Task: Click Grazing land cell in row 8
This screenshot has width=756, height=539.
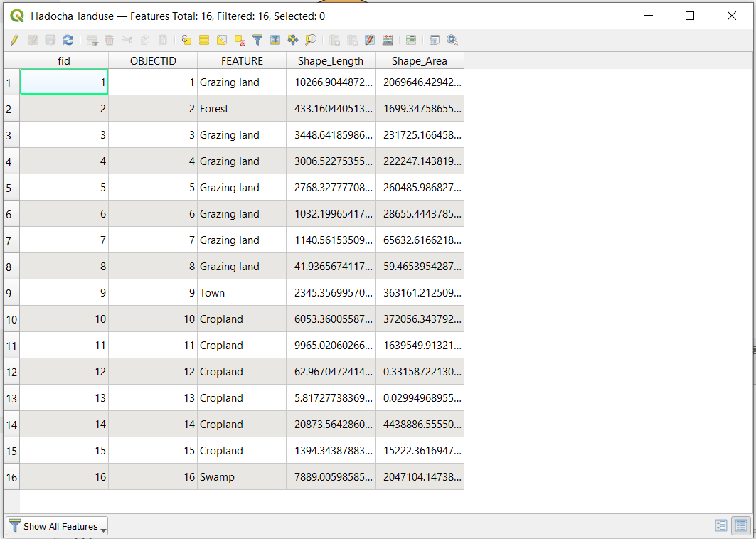Action: 242,267
